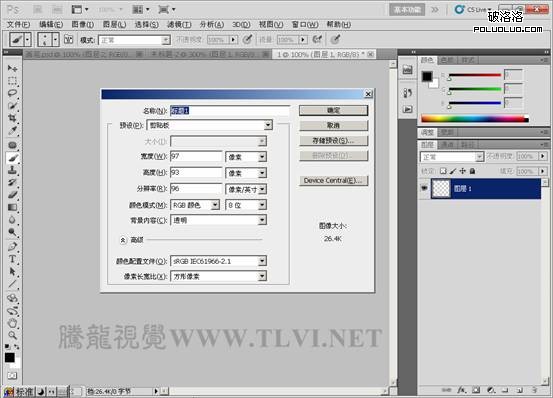Toggle visibility eye of 图层 1
The image size is (553, 398).
pos(424,189)
